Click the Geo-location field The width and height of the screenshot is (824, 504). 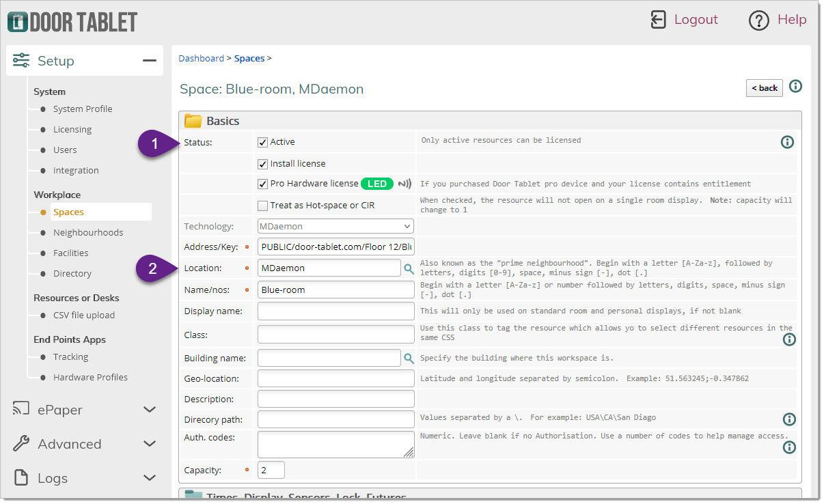pos(336,378)
